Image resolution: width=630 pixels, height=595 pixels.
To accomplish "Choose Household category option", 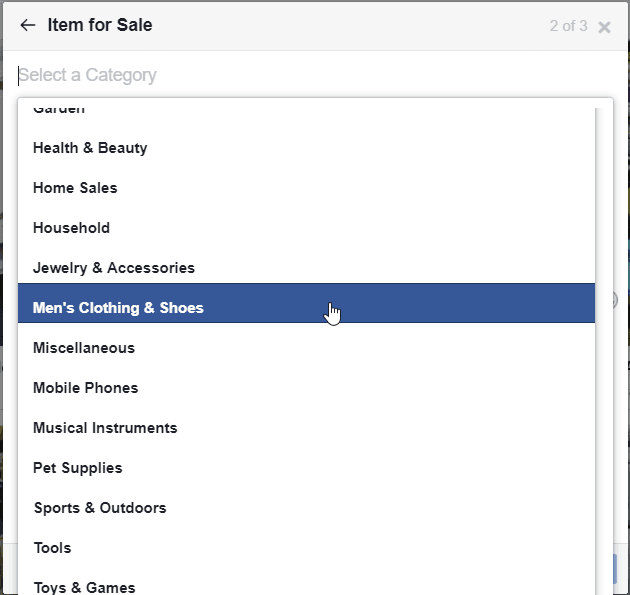I will [x=306, y=228].
